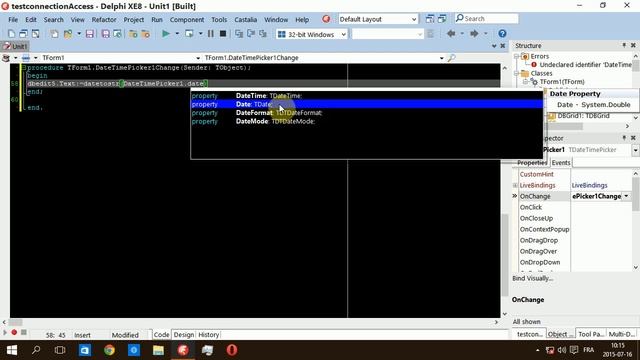Open the Refactor menu
The height and width of the screenshot is (360, 640).
104,20
